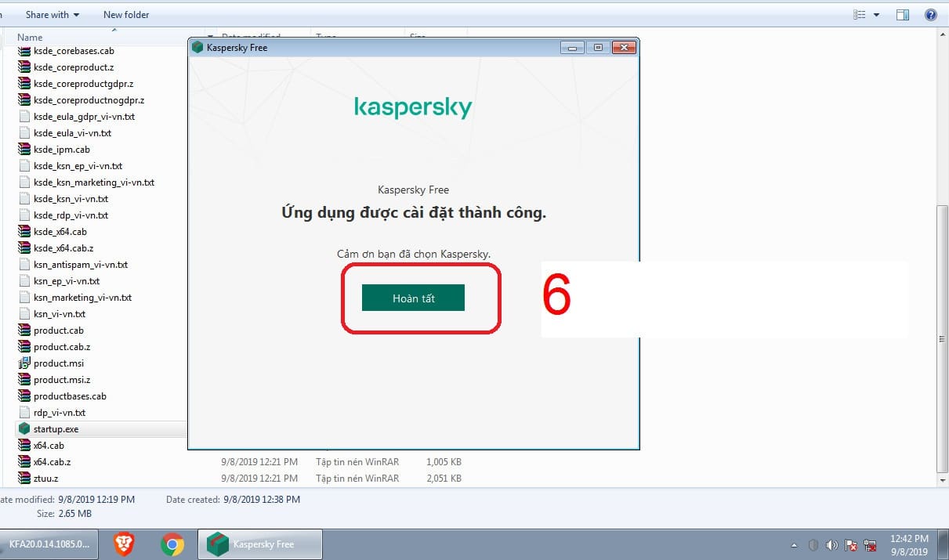Open volume speaker icon in system tray
The height and width of the screenshot is (560, 949).
[831, 544]
